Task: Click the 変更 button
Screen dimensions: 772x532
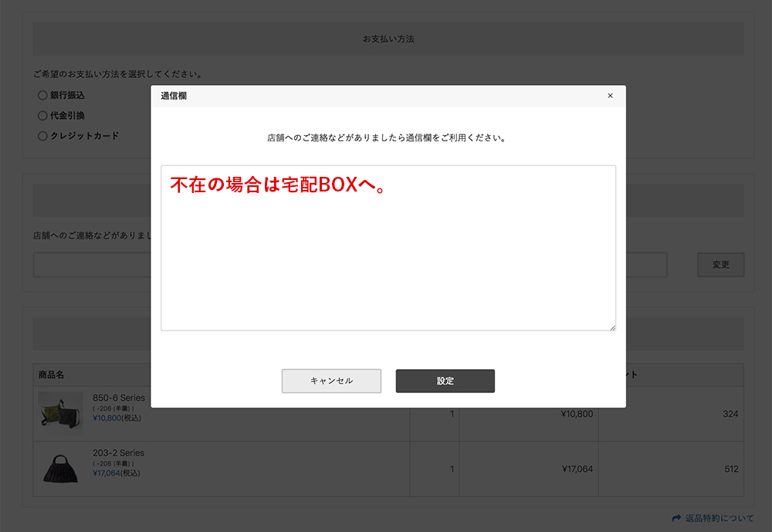Action: tap(720, 265)
